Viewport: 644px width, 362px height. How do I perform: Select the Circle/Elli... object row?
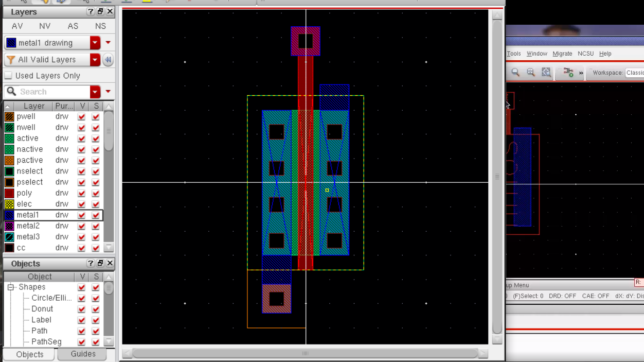[53, 298]
